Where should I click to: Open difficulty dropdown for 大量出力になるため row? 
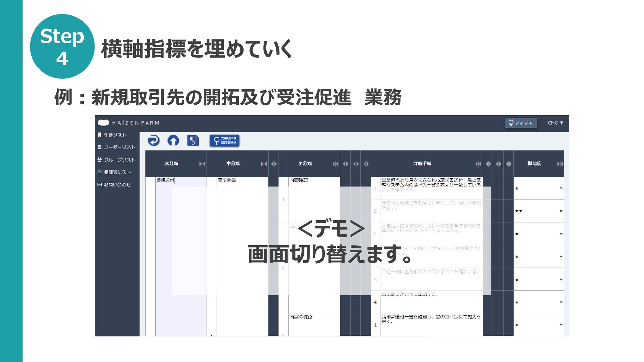(539, 234)
